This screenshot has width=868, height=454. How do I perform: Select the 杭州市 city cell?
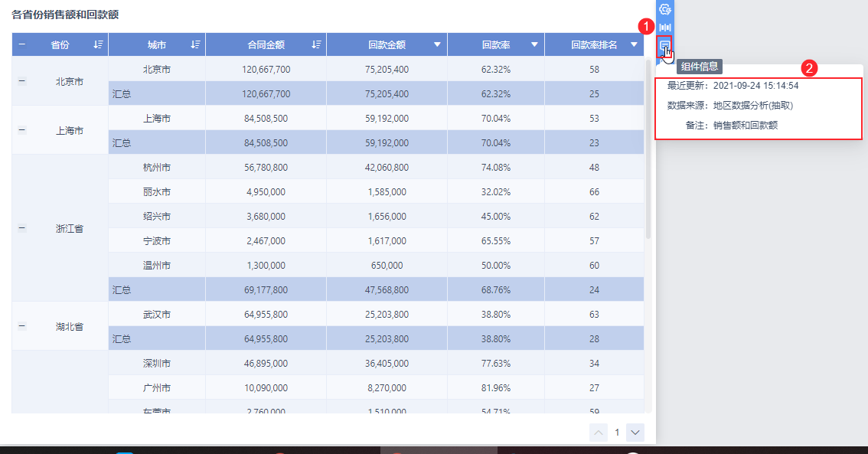(157, 167)
